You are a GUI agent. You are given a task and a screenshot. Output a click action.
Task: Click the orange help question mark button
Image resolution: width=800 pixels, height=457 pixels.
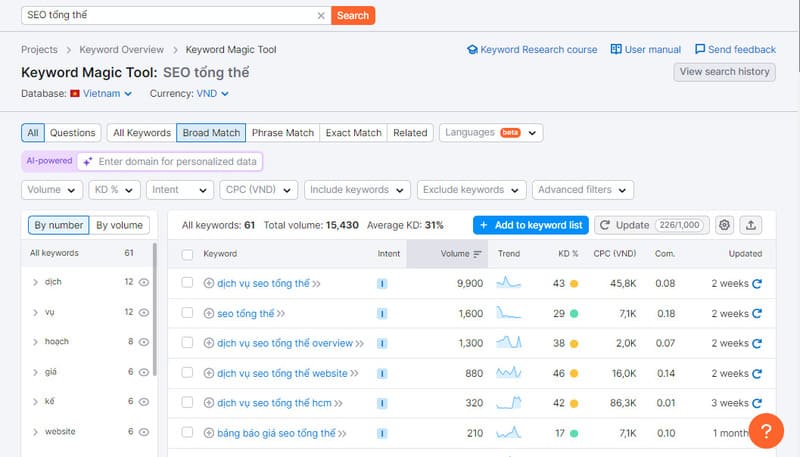click(766, 430)
